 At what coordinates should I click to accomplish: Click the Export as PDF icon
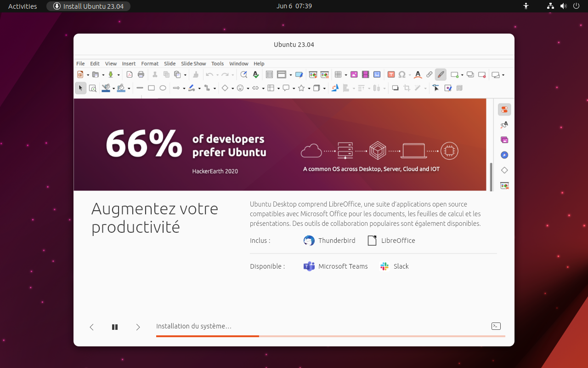click(x=130, y=75)
